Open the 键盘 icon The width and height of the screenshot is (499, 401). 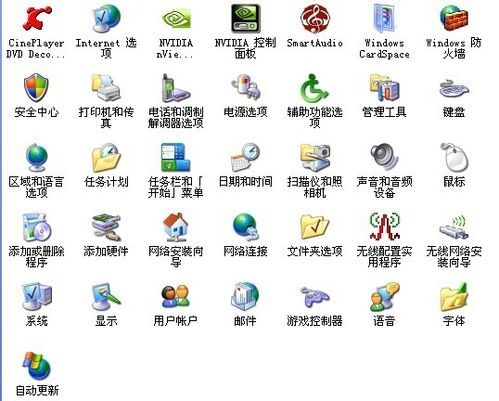pos(454,89)
